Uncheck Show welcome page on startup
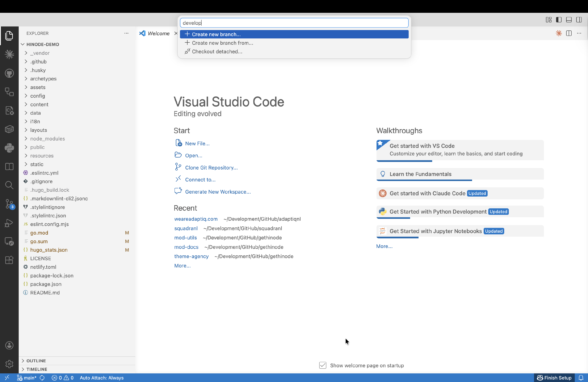 coord(323,365)
